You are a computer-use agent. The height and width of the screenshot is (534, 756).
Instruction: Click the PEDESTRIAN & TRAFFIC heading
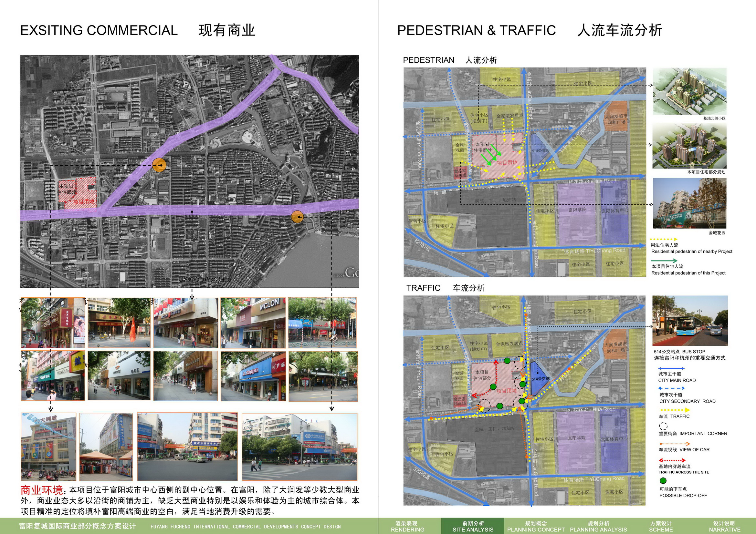tap(477, 30)
